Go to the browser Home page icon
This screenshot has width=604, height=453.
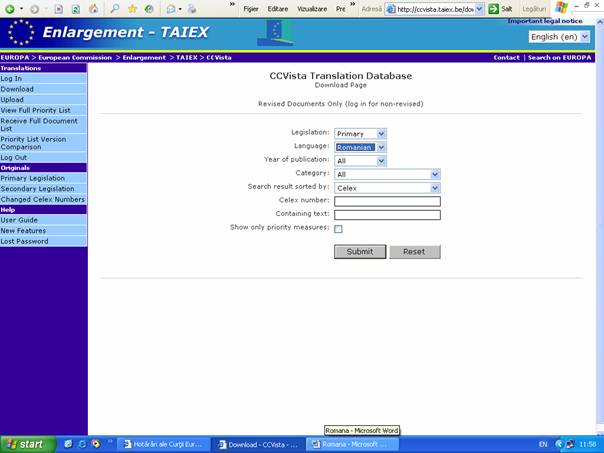point(93,9)
